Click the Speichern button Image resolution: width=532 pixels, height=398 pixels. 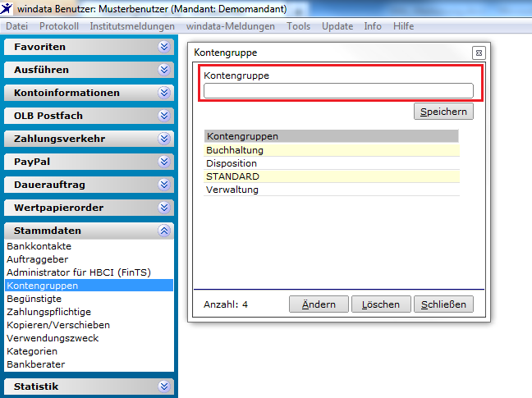443,112
